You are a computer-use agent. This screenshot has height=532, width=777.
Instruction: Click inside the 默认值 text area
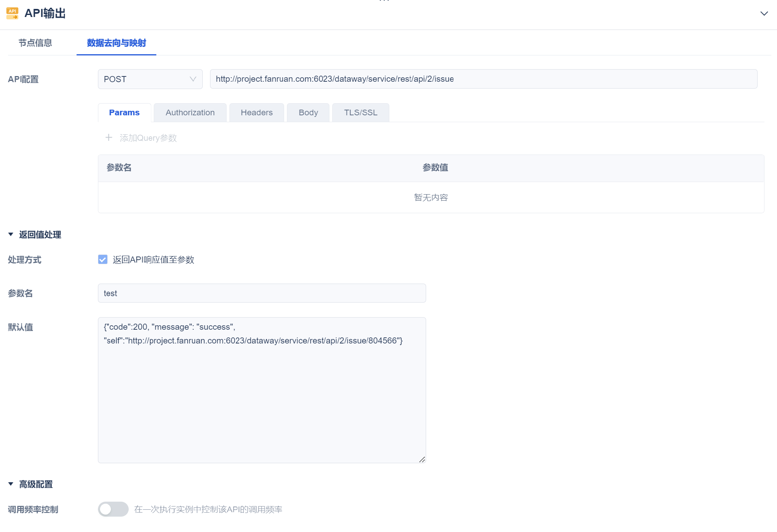click(262, 390)
